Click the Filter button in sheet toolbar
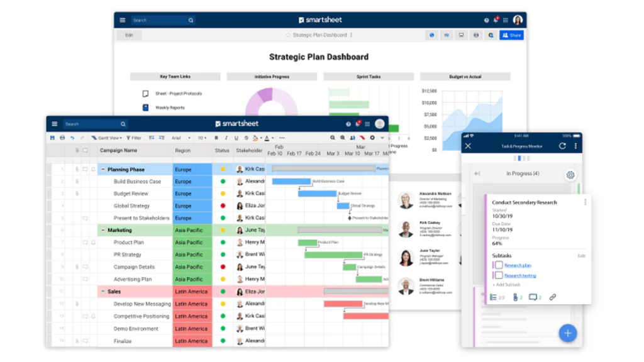 134,138
